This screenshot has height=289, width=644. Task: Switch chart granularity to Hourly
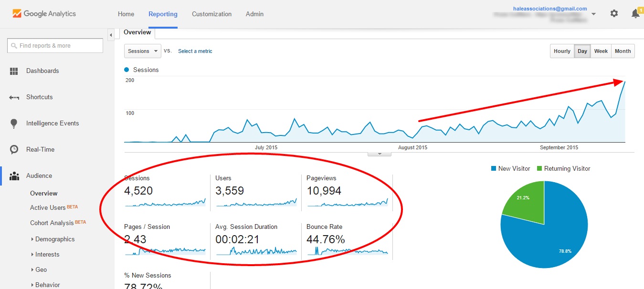click(x=562, y=51)
